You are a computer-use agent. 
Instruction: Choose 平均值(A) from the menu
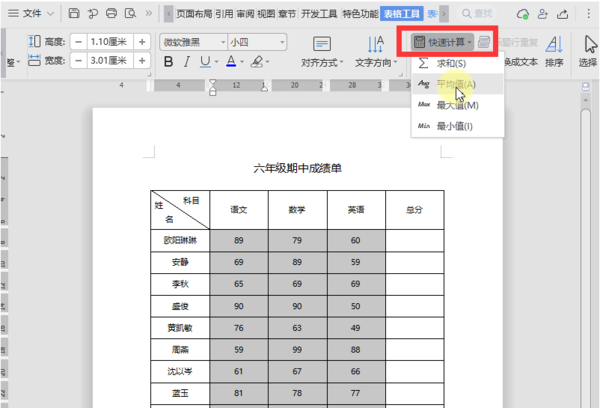458,84
